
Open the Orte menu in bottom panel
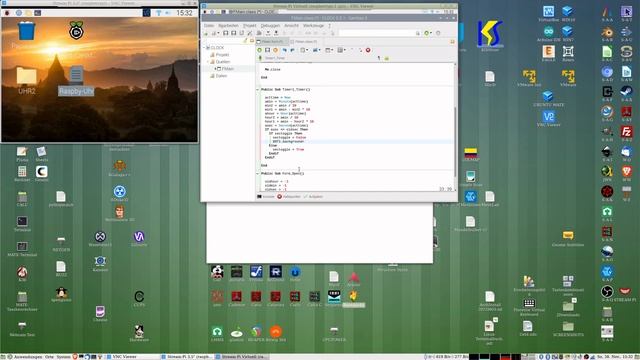point(49,357)
